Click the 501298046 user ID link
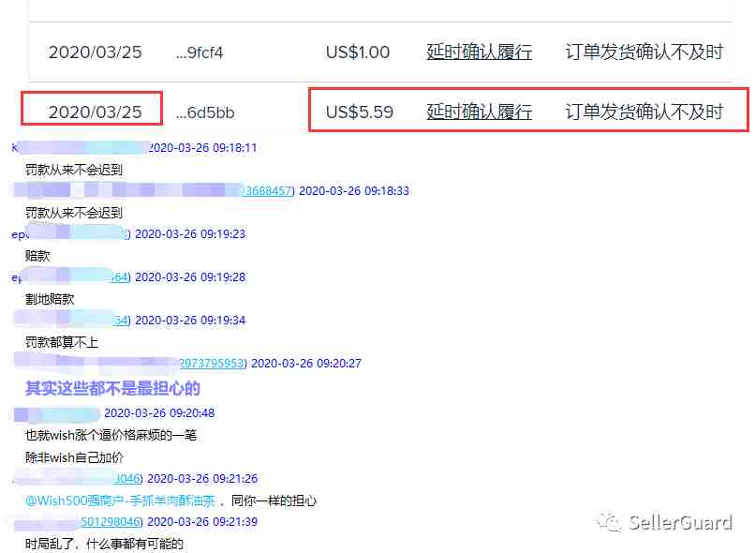756x553 pixels. [111, 522]
